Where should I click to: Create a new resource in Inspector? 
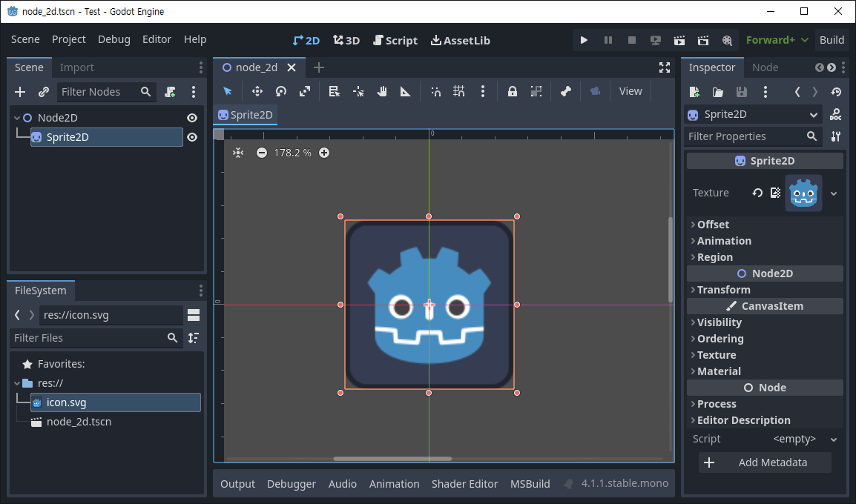tap(694, 92)
